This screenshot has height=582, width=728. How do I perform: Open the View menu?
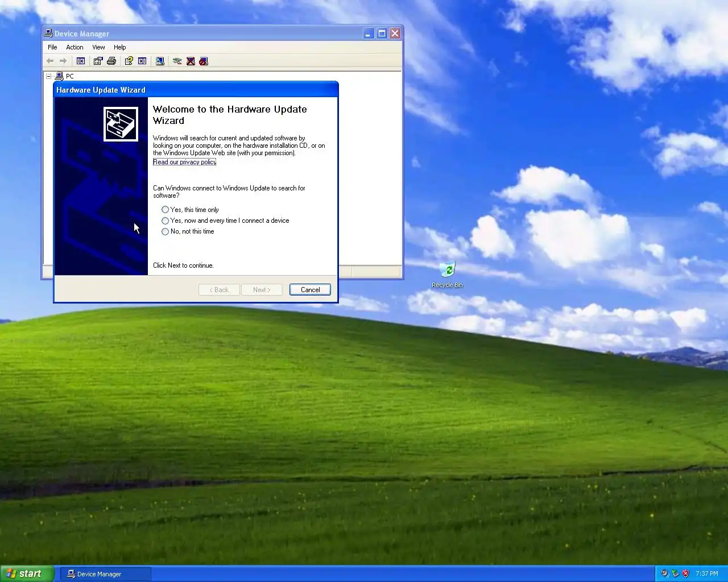[x=98, y=47]
